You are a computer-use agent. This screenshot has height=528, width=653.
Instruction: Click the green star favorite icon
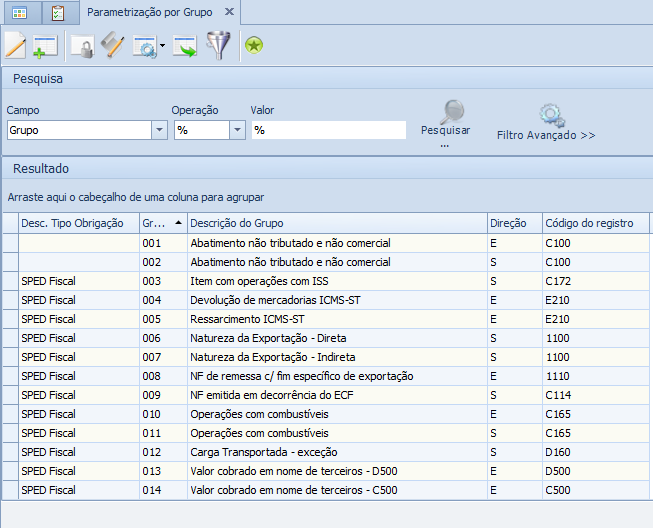point(254,46)
